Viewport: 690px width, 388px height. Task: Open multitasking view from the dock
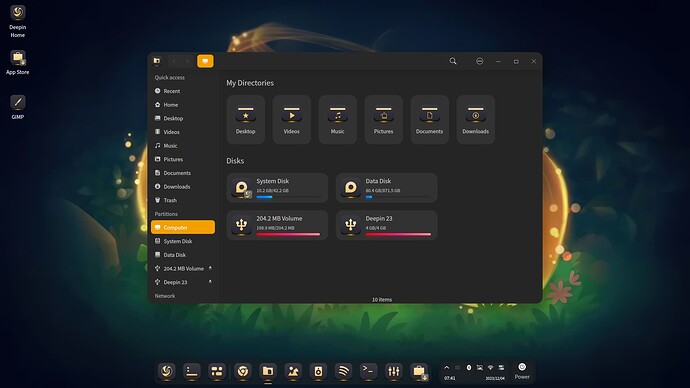[217, 372]
